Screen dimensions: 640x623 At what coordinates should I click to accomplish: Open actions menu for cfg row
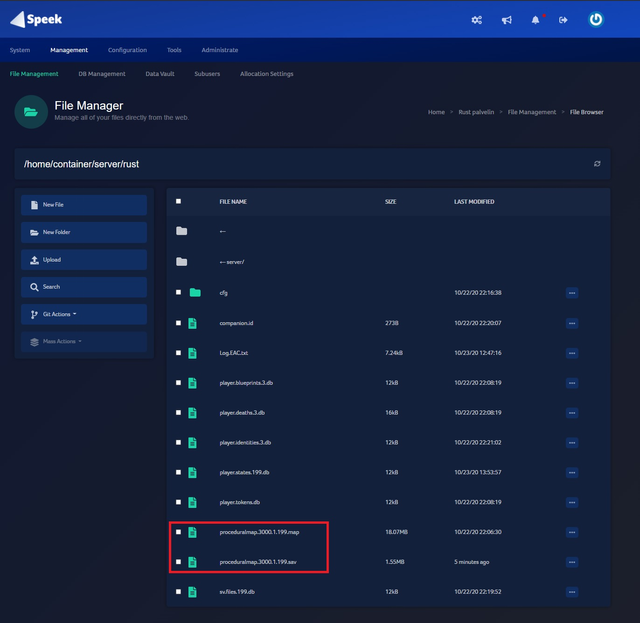tap(572, 293)
